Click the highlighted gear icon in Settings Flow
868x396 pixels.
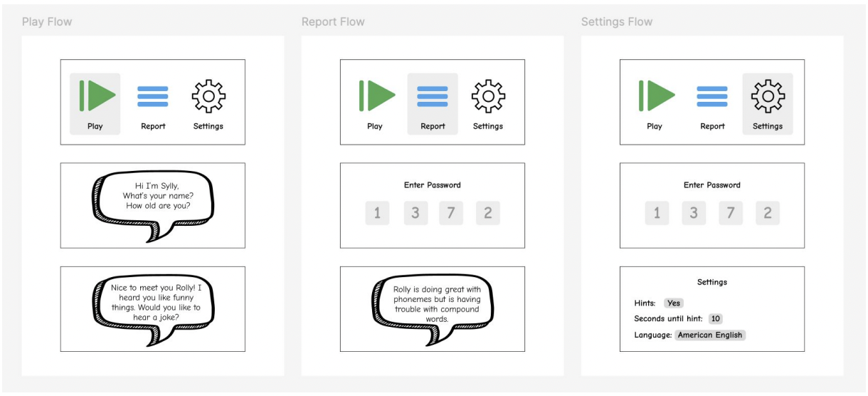click(x=768, y=96)
